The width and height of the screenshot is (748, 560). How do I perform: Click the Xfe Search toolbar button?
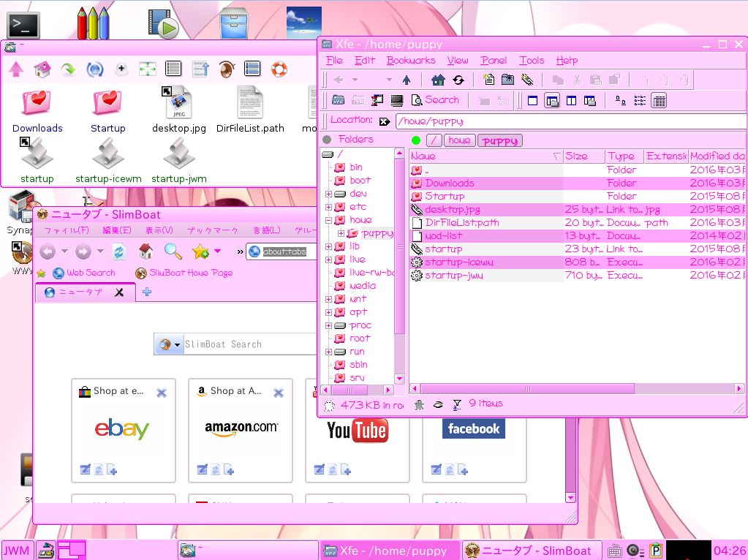(x=435, y=100)
